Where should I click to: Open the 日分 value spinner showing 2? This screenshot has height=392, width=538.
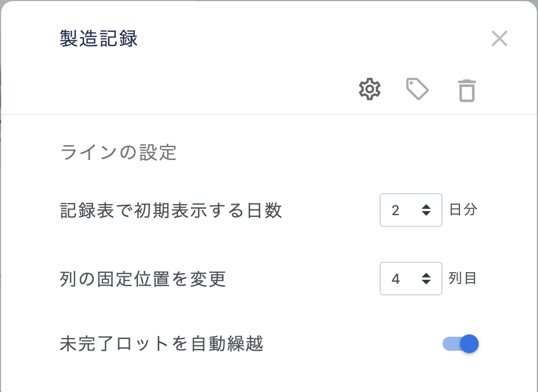click(x=410, y=210)
